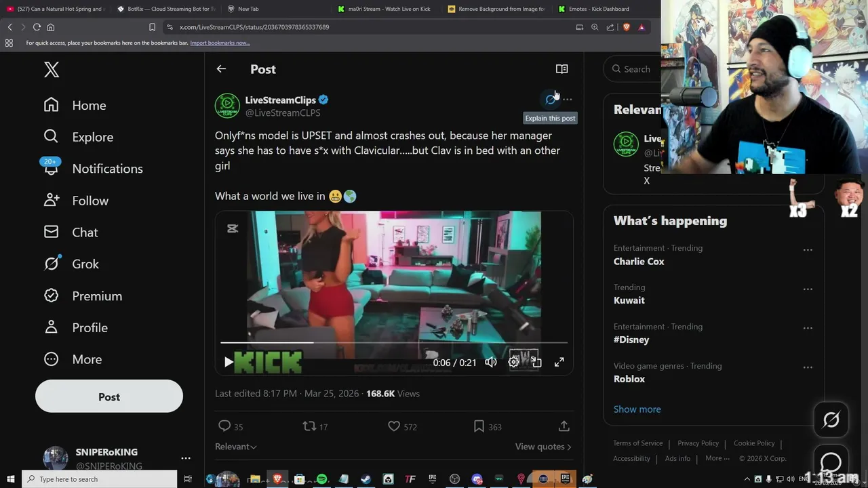Viewport: 868px width, 488px height.
Task: Open video settings gear icon
Action: tap(514, 362)
